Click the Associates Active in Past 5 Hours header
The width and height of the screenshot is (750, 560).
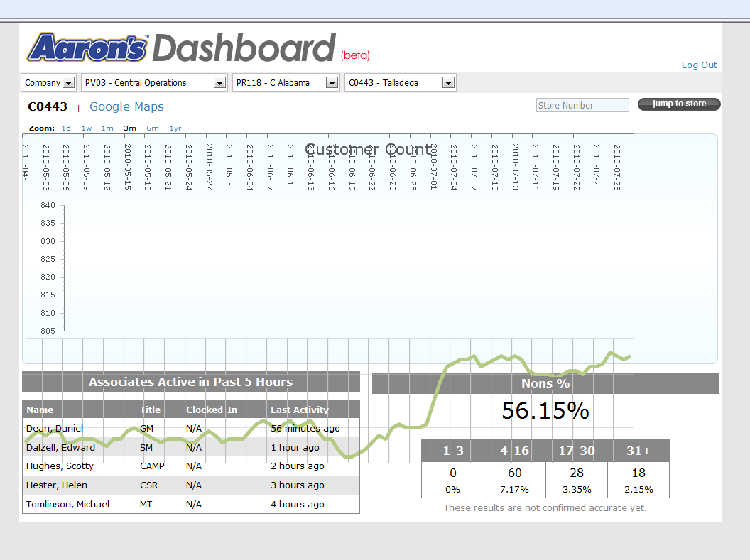[x=191, y=382]
